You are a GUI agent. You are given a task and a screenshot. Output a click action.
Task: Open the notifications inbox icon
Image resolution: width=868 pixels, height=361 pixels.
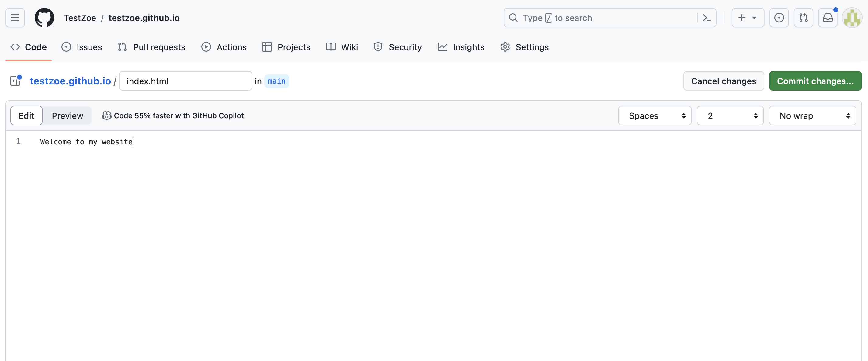point(828,18)
